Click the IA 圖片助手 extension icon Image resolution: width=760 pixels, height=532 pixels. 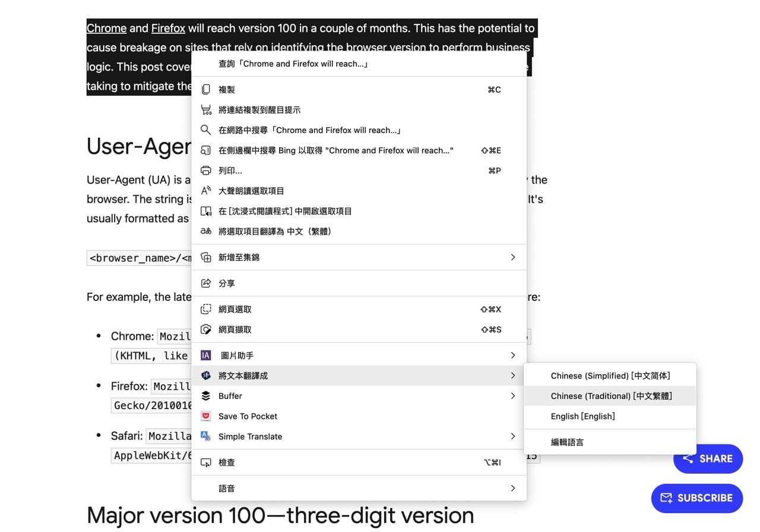206,356
